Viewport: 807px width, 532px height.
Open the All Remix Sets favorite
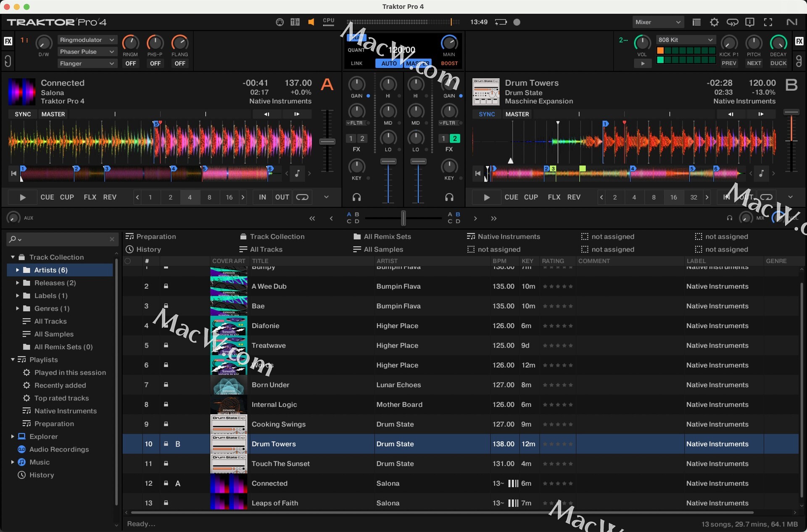pyautogui.click(x=382, y=237)
